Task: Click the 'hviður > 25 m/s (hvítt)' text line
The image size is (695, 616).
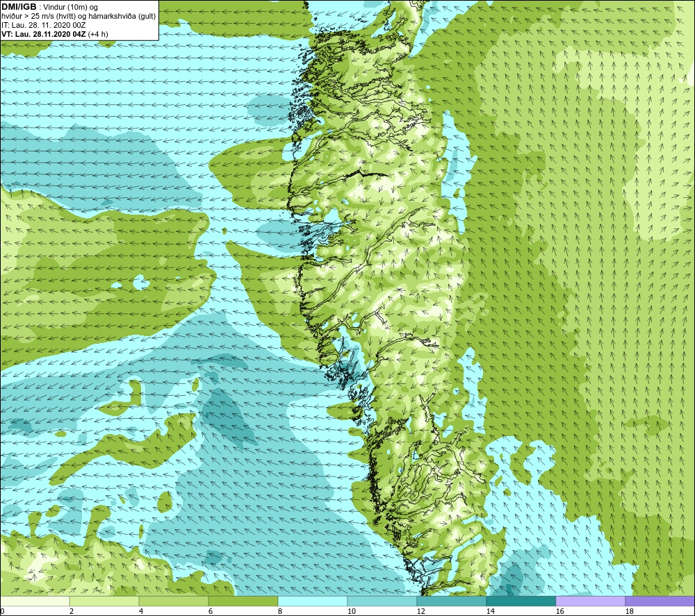Action: 79,17
